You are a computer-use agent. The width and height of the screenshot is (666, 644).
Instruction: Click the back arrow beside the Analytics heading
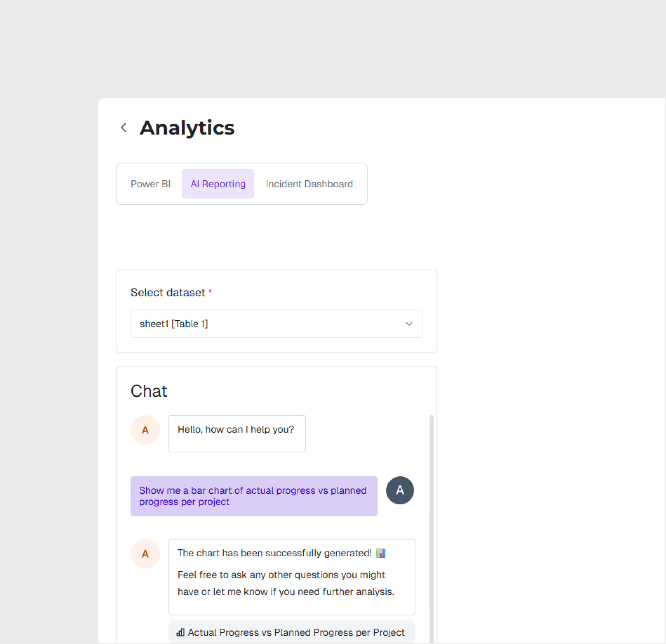123,127
